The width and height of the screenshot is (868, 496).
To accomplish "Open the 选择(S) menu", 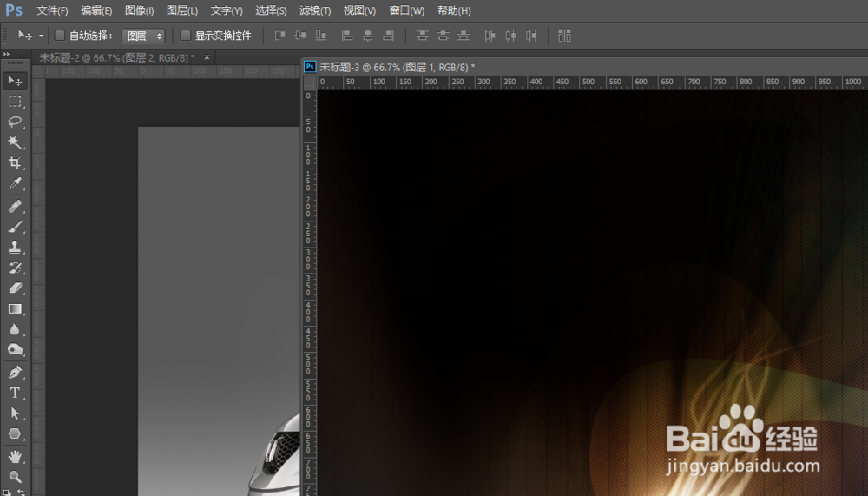I will 271,10.
